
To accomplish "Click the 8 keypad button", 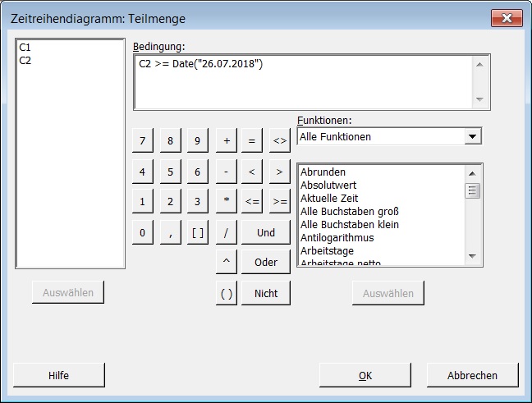I will click(170, 140).
